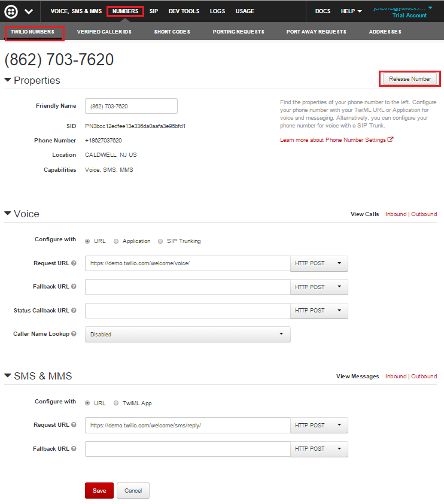This screenshot has width=444, height=504.
Task: Edit Voice Request URL field
Action: [188, 263]
